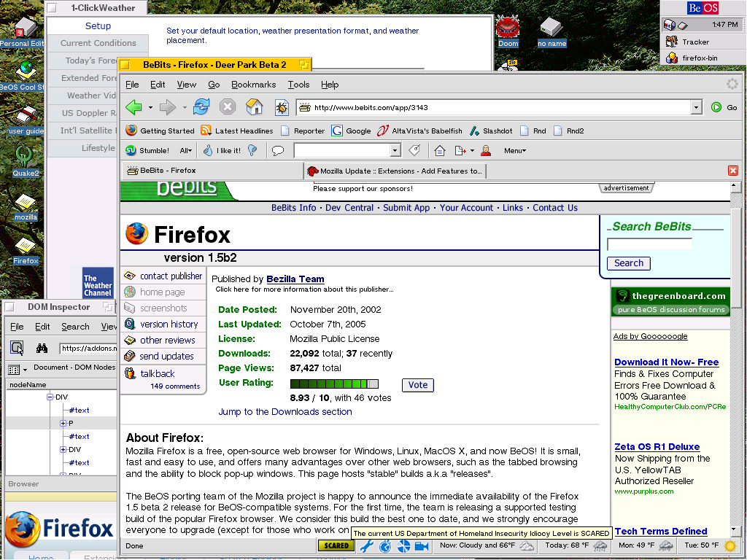The width and height of the screenshot is (747, 560).
Task: Click the binoculars Find icon in DOM Inspector
Action: tap(42, 348)
